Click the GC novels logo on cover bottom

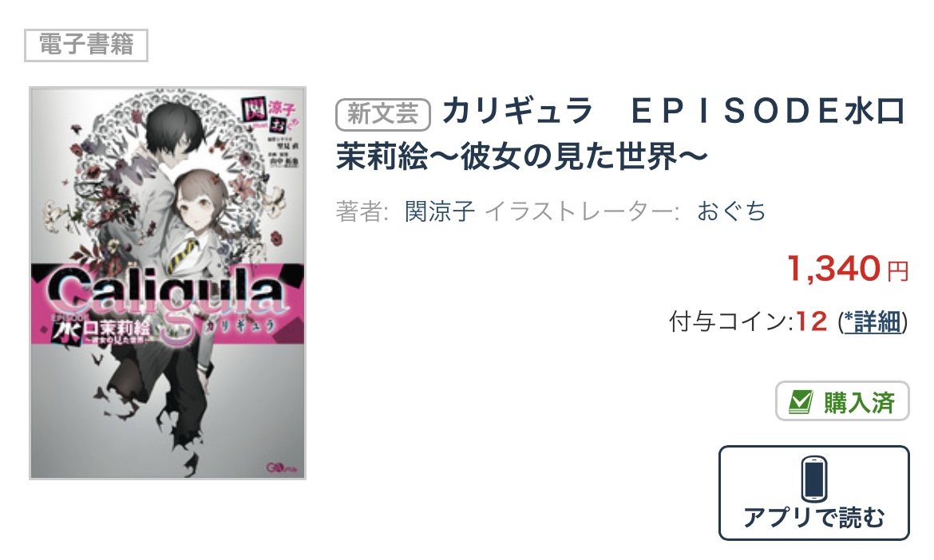[278, 467]
